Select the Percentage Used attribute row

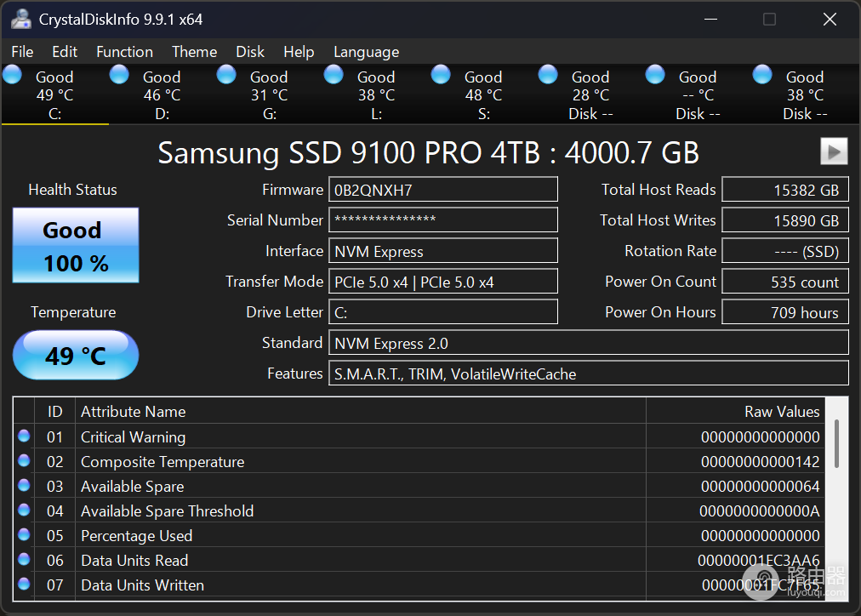coord(419,535)
